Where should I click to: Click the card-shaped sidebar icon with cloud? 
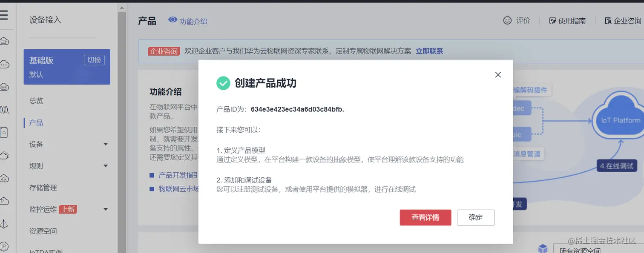click(x=4, y=132)
